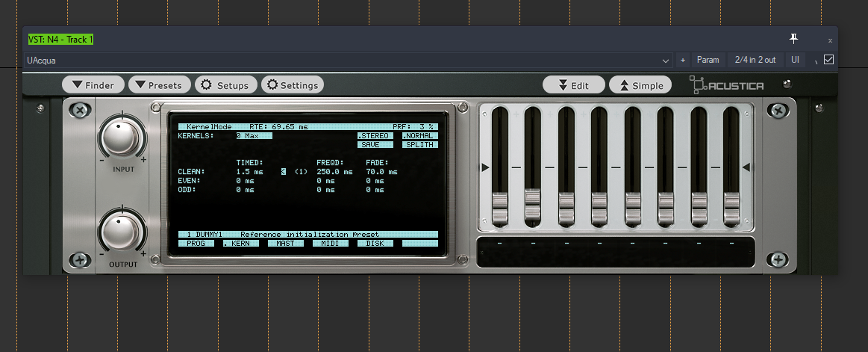Close the VST N4 plugin window
This screenshot has width=868, height=352.
(x=830, y=40)
